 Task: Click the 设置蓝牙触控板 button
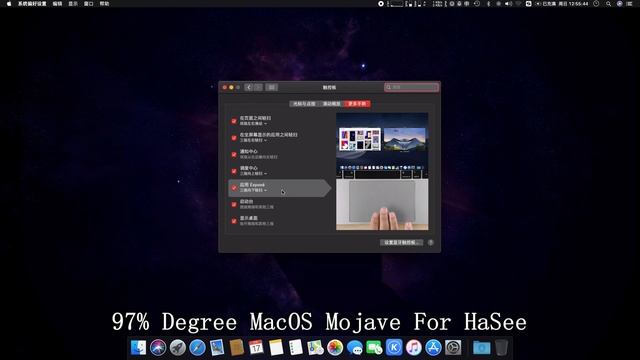[401, 242]
